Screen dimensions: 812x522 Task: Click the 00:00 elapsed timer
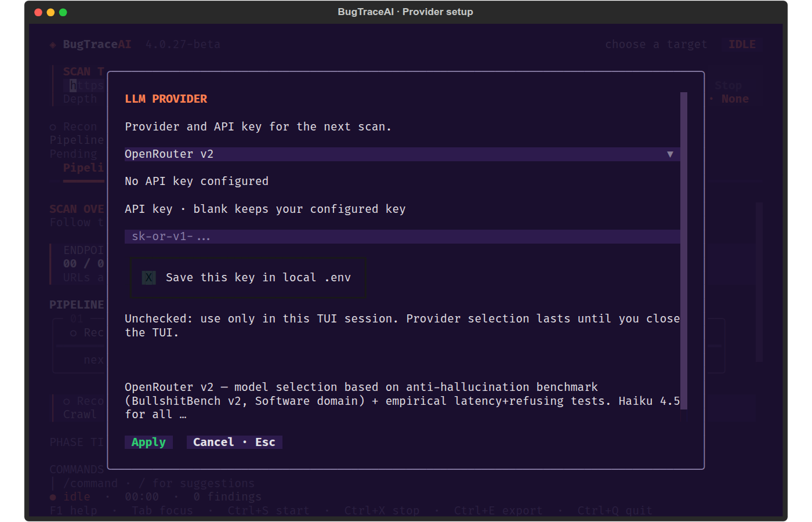pos(142,497)
